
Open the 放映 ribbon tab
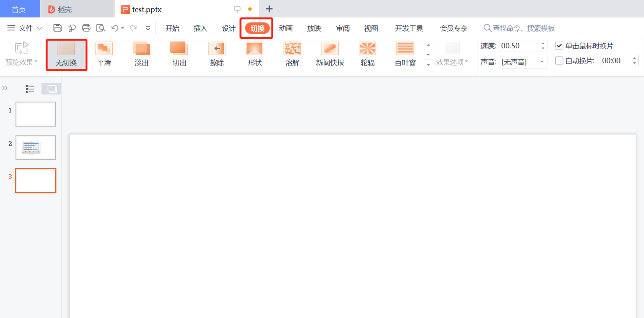pyautogui.click(x=314, y=28)
